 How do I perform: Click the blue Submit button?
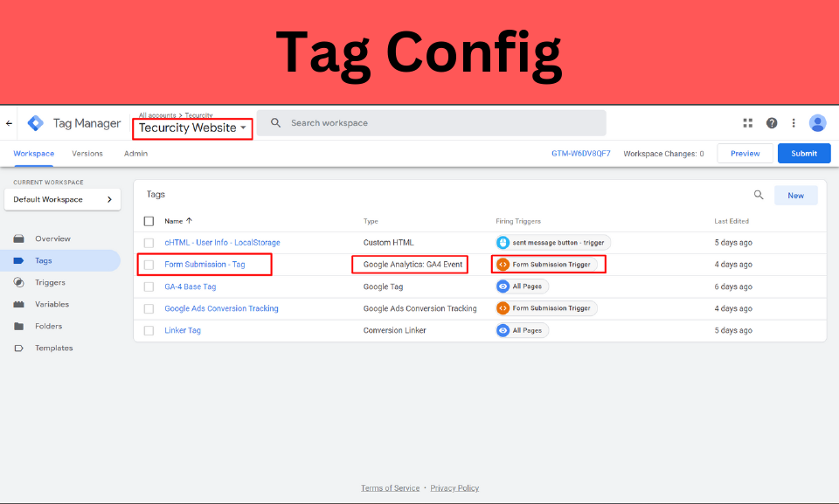click(x=804, y=154)
